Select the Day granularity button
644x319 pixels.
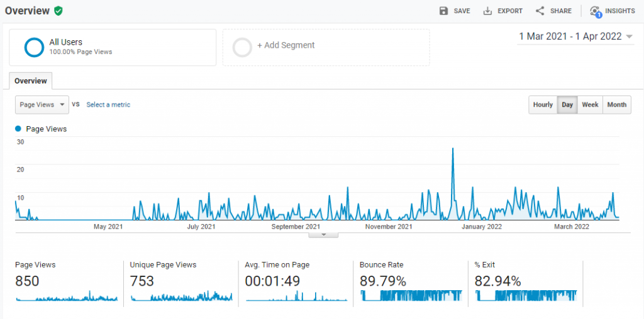(x=567, y=105)
